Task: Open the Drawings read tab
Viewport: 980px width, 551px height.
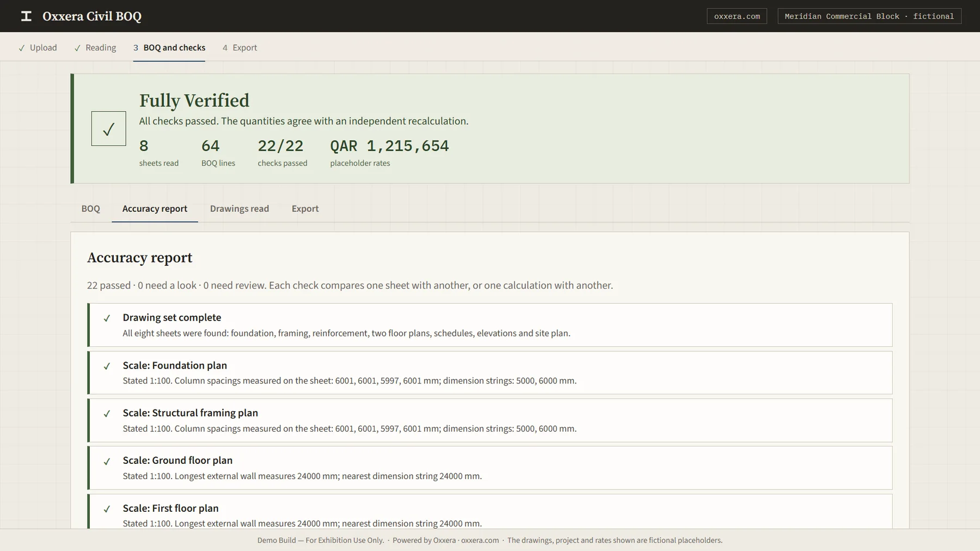Action: click(x=240, y=209)
